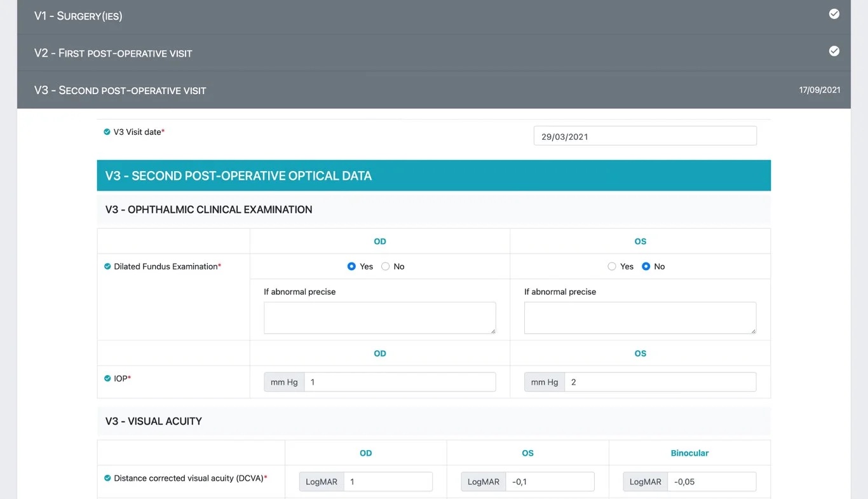
Task: Expand the V1 - Surgery(ies) section
Action: tap(78, 16)
